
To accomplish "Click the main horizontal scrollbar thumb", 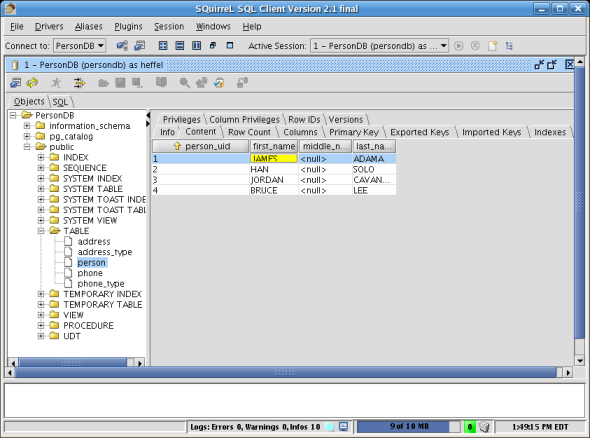I will pyautogui.click(x=285, y=373).
